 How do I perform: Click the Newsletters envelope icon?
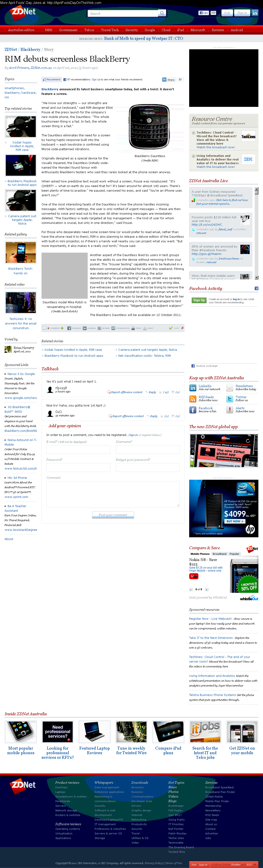point(230,388)
